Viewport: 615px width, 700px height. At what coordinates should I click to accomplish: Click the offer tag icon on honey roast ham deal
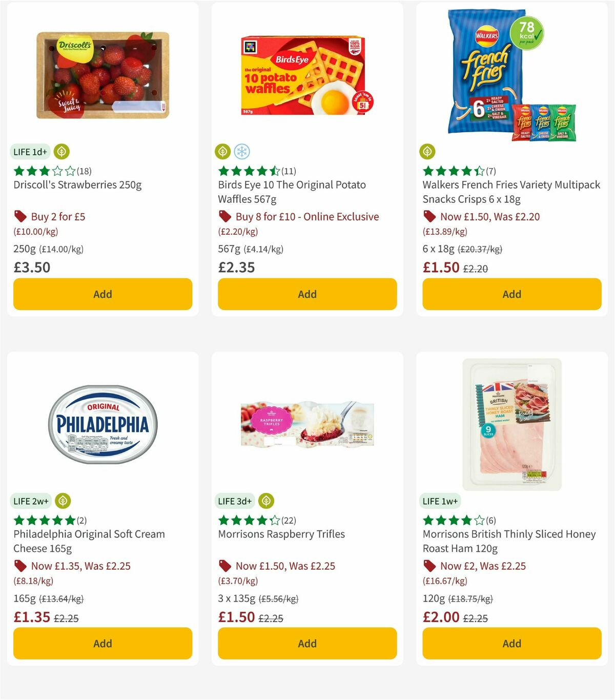(x=428, y=566)
